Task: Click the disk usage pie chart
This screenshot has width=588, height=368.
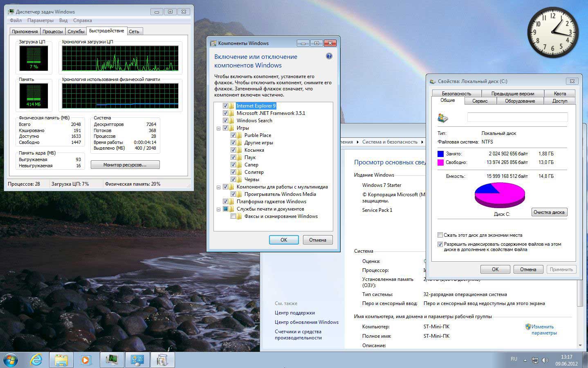Action: pos(500,194)
